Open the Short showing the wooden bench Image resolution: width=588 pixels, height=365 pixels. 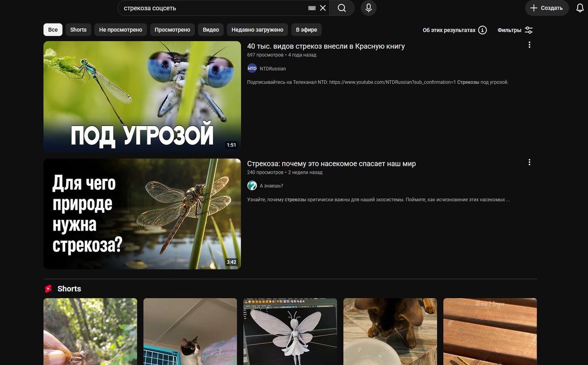490,332
